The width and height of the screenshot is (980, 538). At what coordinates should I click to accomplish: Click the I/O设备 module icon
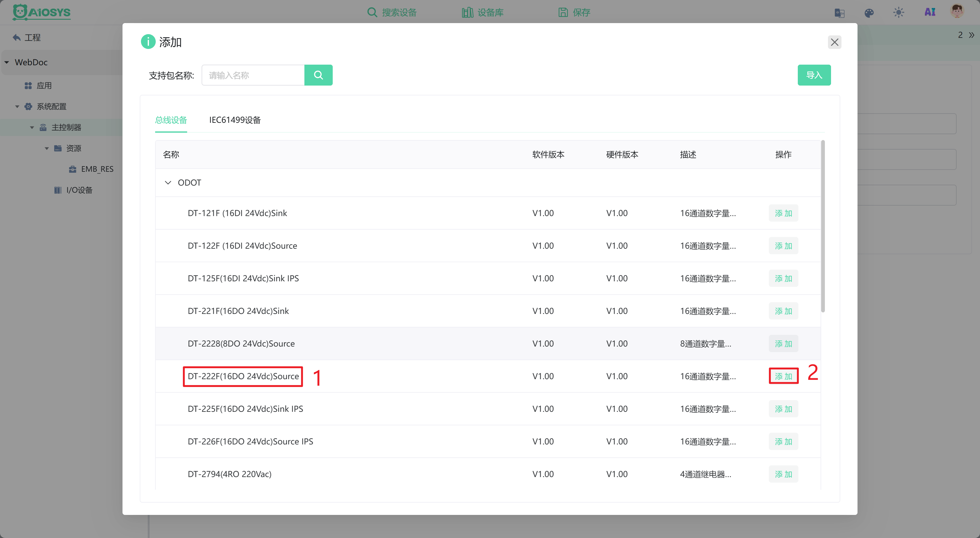click(58, 190)
